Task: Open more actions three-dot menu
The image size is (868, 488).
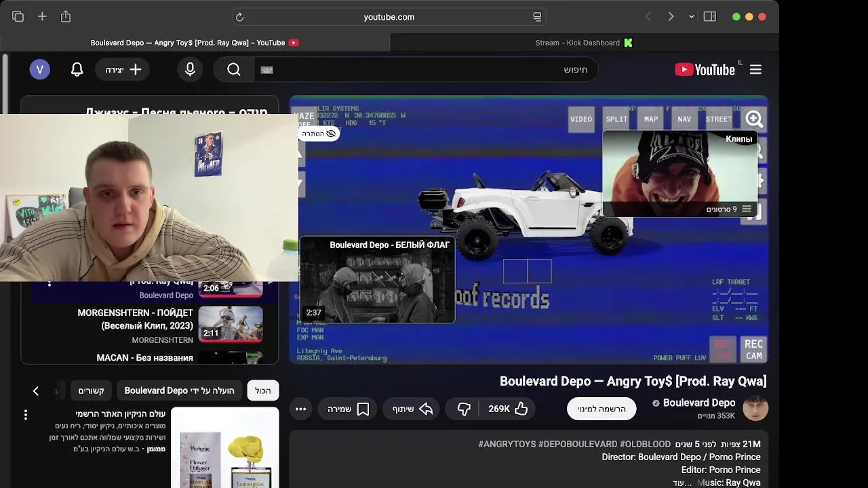Action: click(300, 409)
